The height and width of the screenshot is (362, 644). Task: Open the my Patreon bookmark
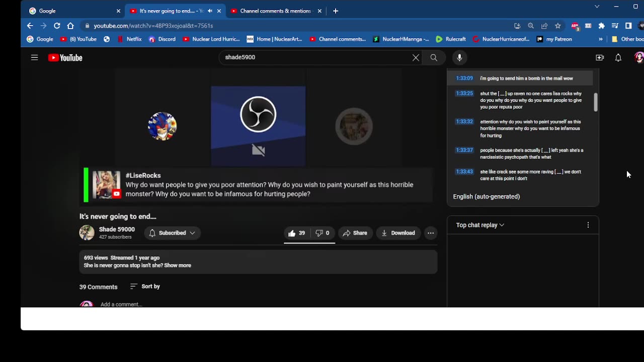pyautogui.click(x=554, y=39)
